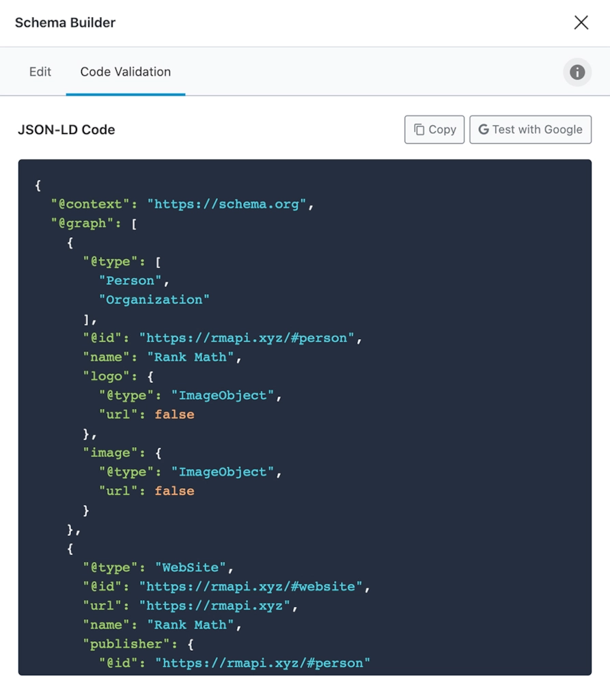Click the "https://rmapi.xyz/#website" value
This screenshot has height=700, width=610.
(x=251, y=587)
